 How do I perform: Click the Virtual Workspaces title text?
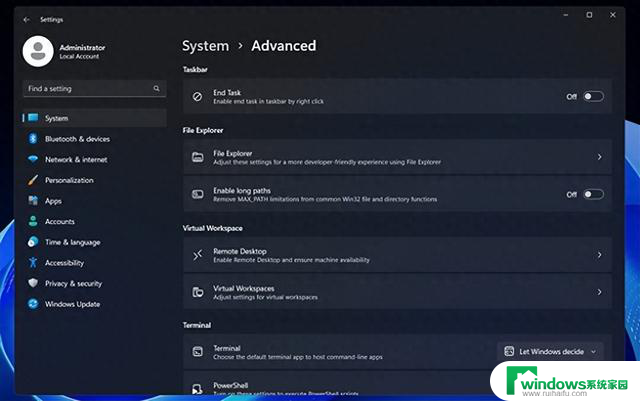244,288
